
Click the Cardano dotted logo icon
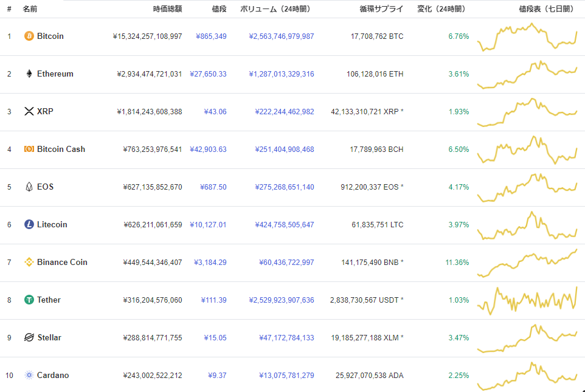(x=29, y=375)
